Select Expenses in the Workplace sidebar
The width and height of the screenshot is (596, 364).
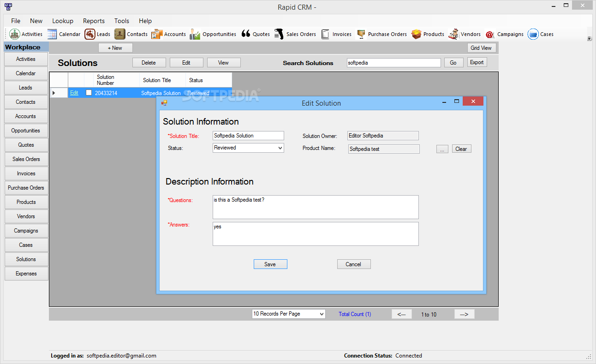[x=26, y=274]
